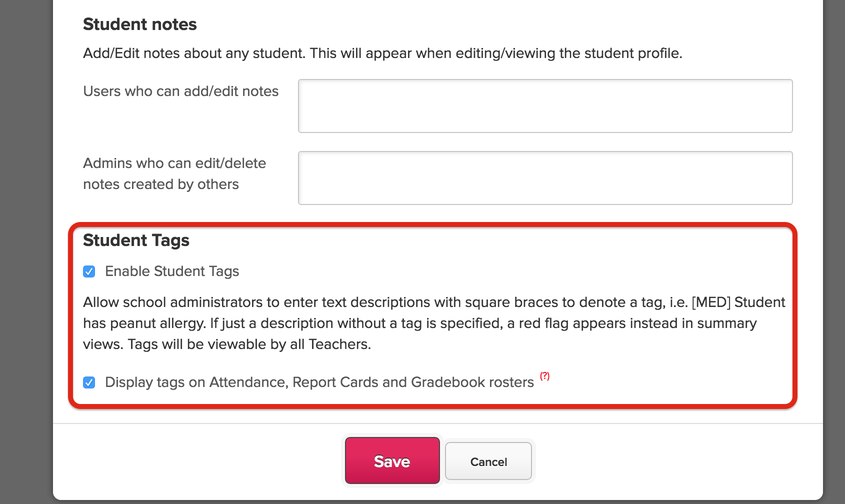Click the Student notes heading
The height and width of the screenshot is (504, 845).
pyautogui.click(x=139, y=23)
